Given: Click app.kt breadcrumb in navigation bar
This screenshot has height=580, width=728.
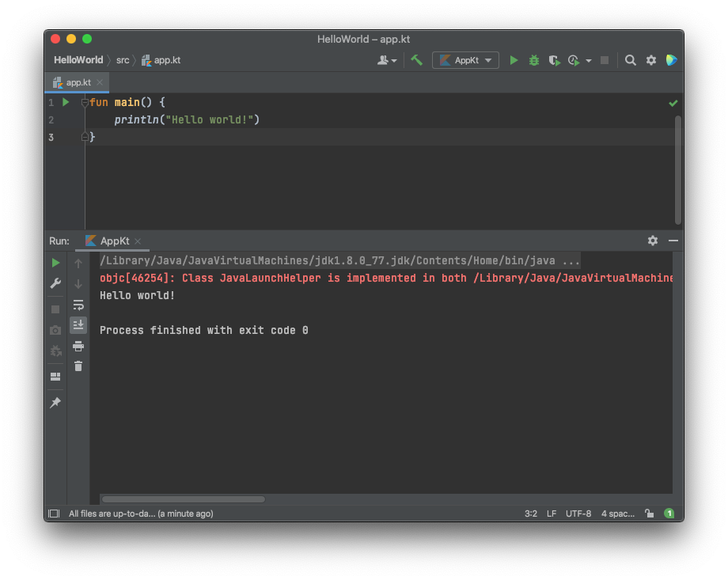Looking at the screenshot, I should tap(161, 60).
